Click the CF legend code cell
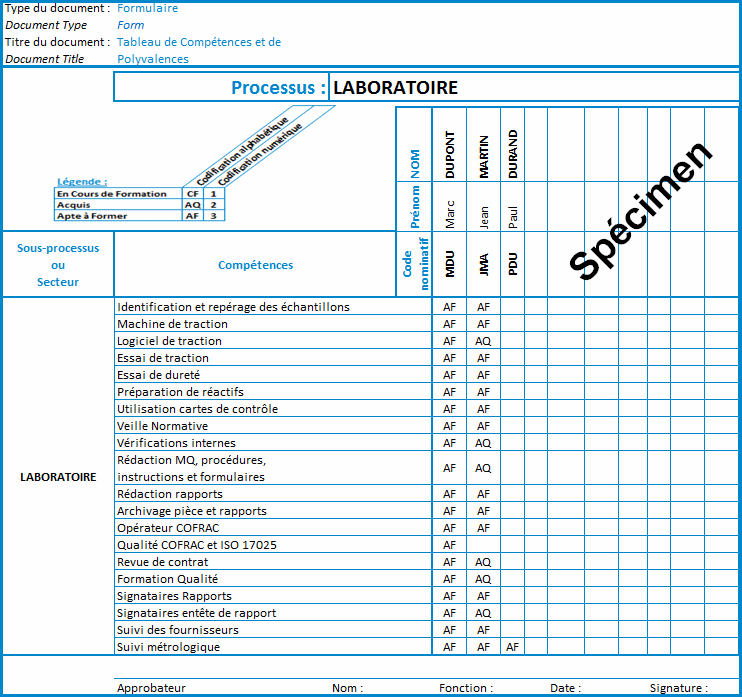This screenshot has width=742, height=697. (193, 194)
